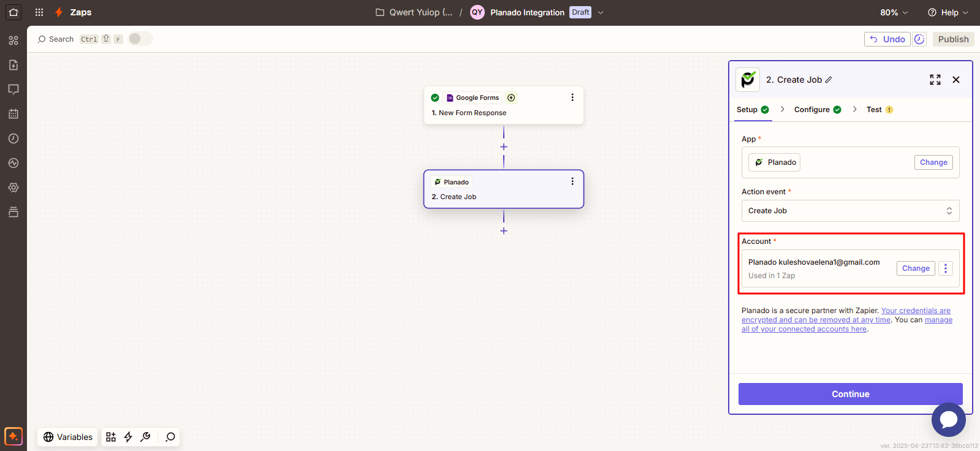Open the Help dropdown menu
Image resolution: width=980 pixels, height=451 pixels.
point(948,12)
